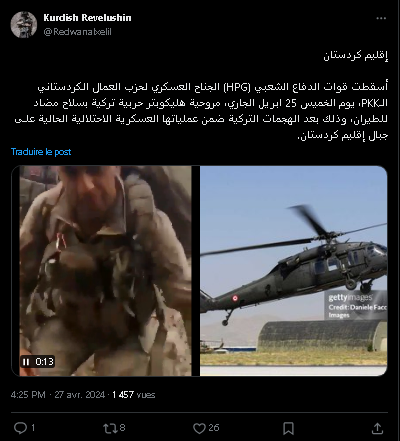
Task: Open the @Redwanalxelil handle link
Action: coord(77,32)
